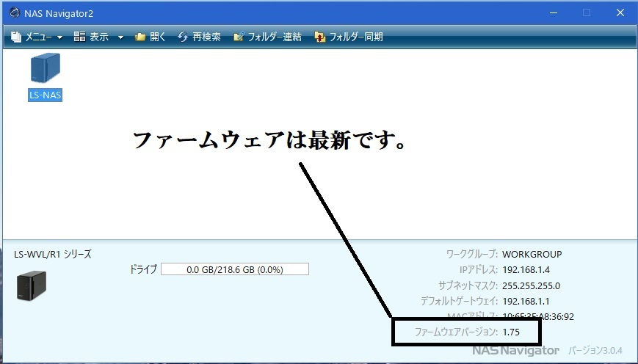This screenshot has width=638, height=364.
Task: Click the 表示 grid view icon
Action: (x=79, y=37)
